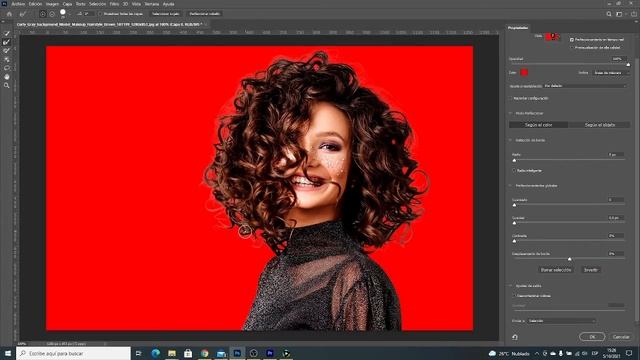Click the Desplazamiento de borde slider handle
Screen dimensions: 640x360
pos(569,259)
